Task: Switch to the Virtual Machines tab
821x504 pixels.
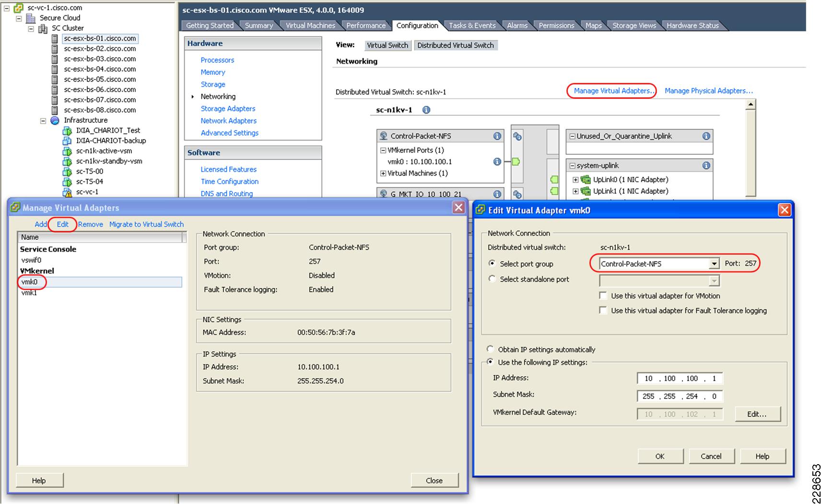Action: tap(310, 25)
